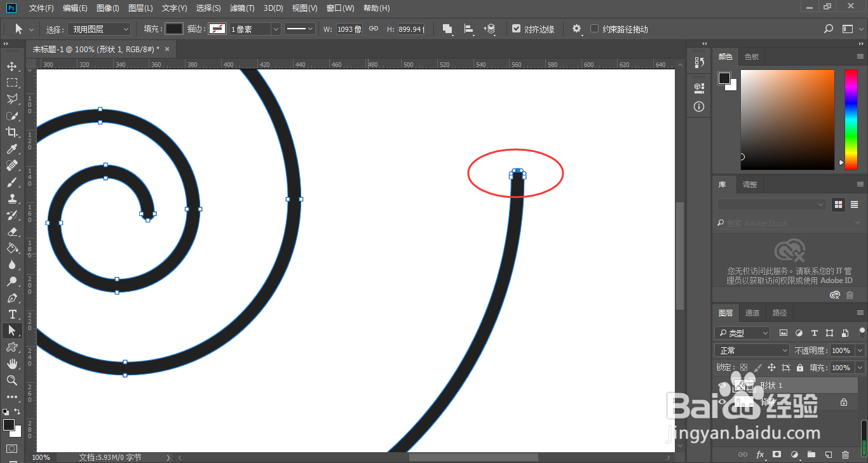Click path operations icon in options bar
Image resolution: width=868 pixels, height=463 pixels.
pyautogui.click(x=447, y=29)
